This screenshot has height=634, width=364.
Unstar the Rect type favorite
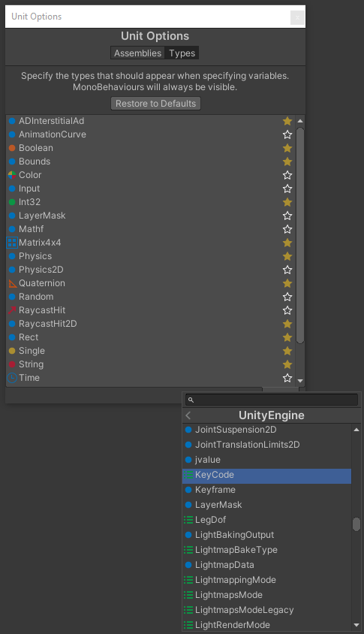pyautogui.click(x=287, y=337)
